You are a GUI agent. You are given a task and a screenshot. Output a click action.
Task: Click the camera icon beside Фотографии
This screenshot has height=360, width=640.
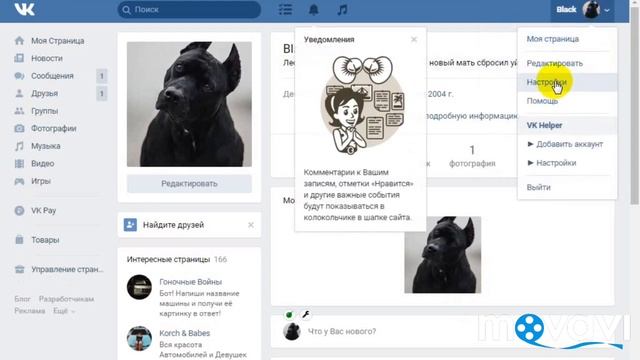(x=19, y=129)
